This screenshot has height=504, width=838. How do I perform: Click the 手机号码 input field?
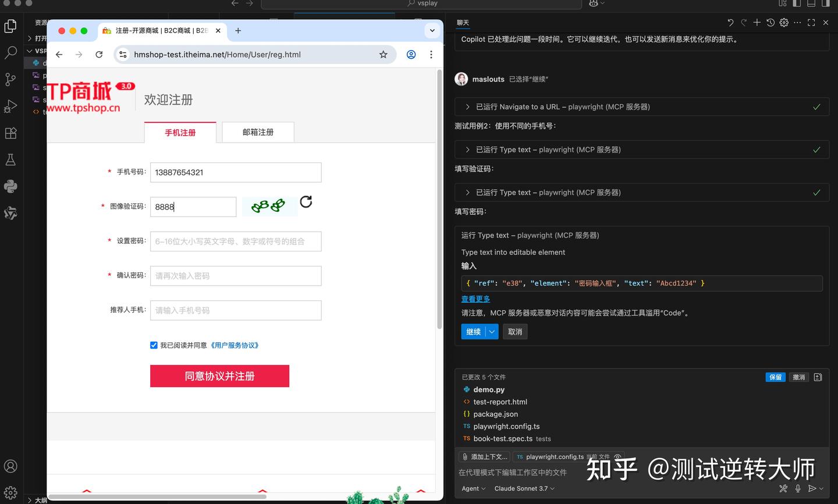236,172
